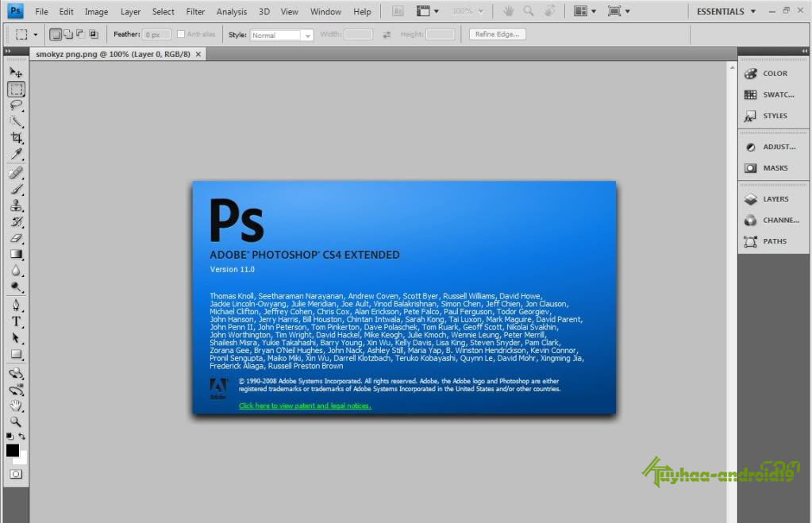Select the Hand tool in toolbox

click(16, 406)
